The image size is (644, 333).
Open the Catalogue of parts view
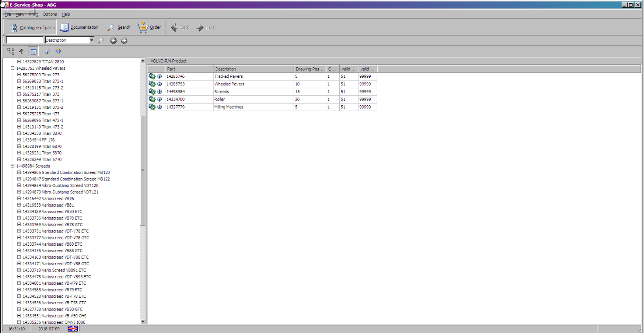click(32, 28)
